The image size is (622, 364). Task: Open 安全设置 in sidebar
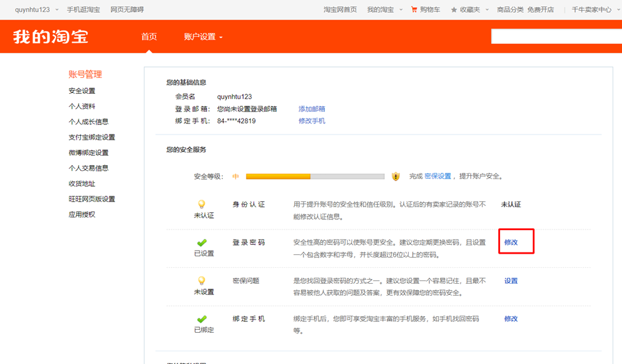(x=82, y=91)
